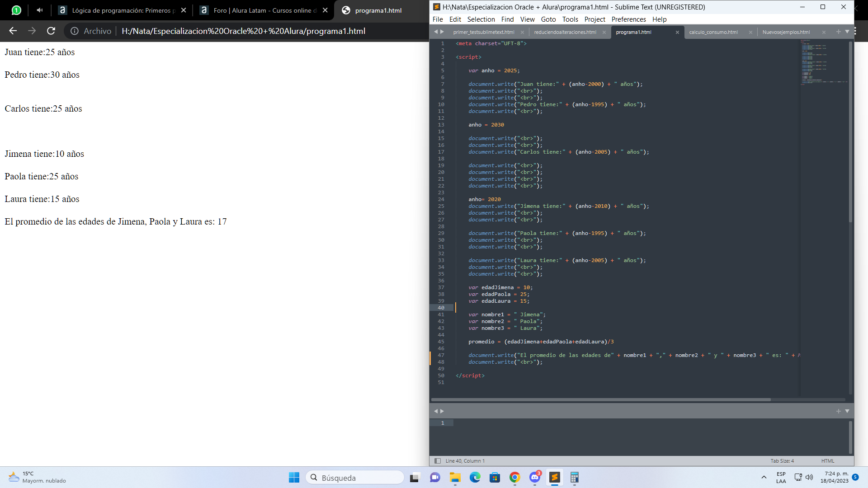Screen dimensions: 868x488
Task: Click the previous-tab arrow in upper pane
Action: [x=436, y=32]
